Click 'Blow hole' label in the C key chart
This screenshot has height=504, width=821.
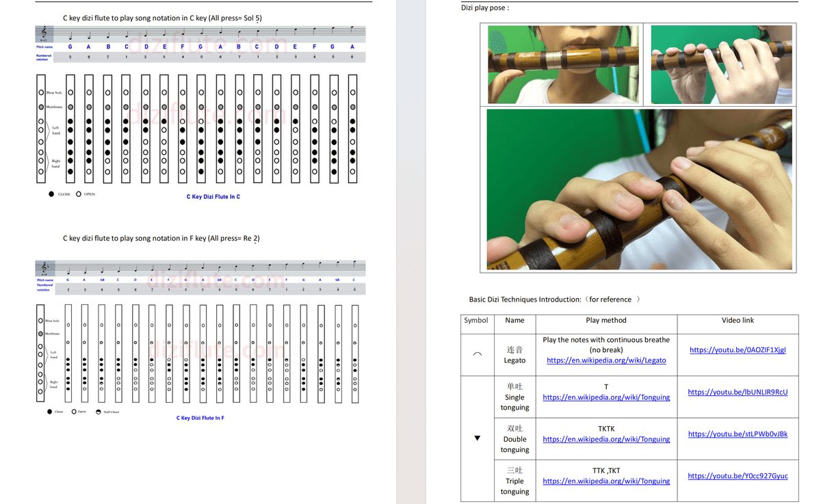point(54,92)
